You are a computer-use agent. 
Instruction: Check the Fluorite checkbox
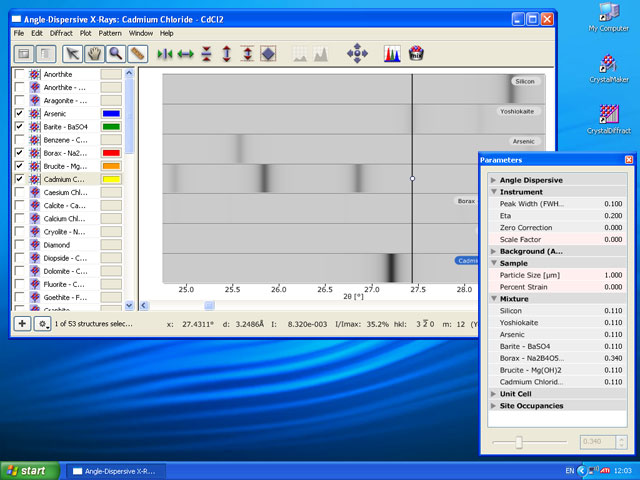[19, 284]
